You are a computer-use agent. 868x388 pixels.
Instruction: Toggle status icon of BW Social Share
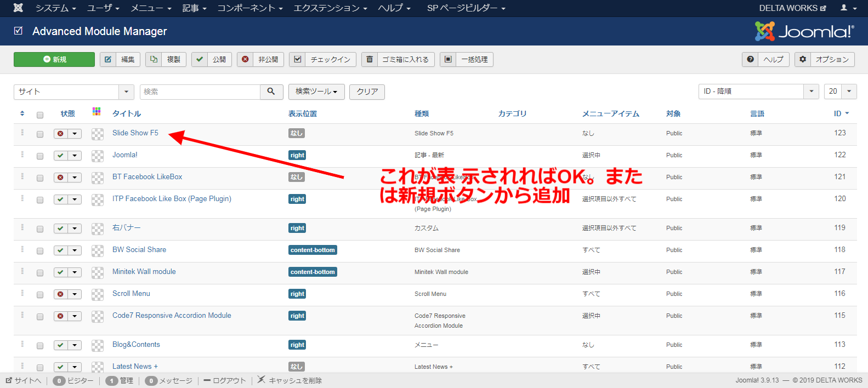(60, 250)
